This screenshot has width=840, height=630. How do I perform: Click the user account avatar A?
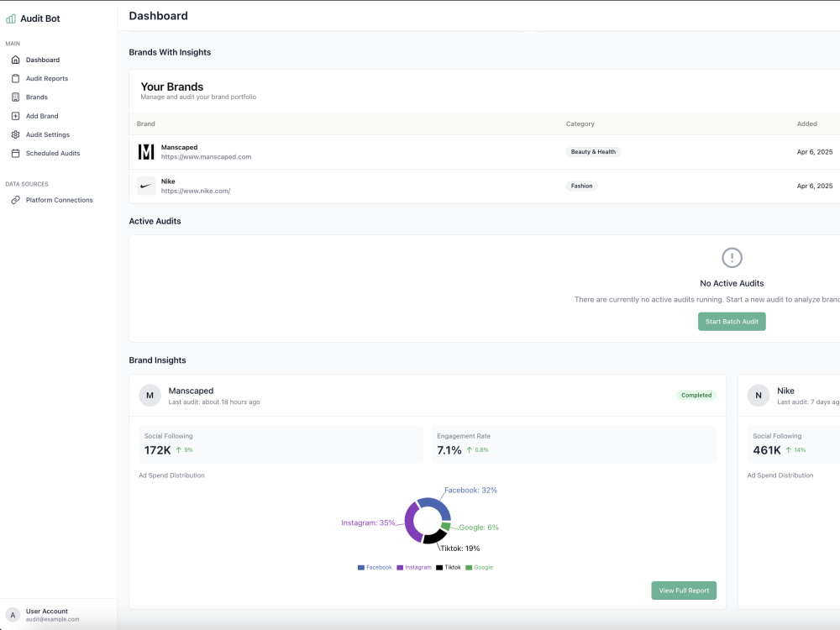pos(13,615)
